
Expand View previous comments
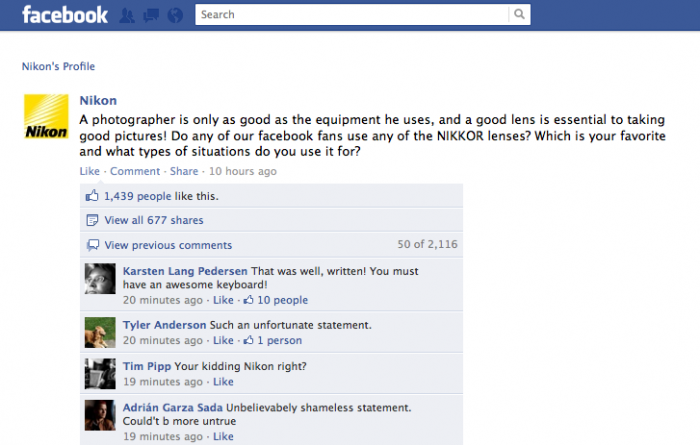pos(168,245)
